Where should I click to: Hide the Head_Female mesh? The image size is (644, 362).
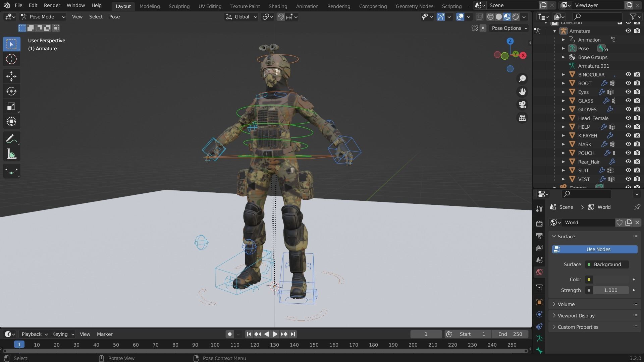628,118
